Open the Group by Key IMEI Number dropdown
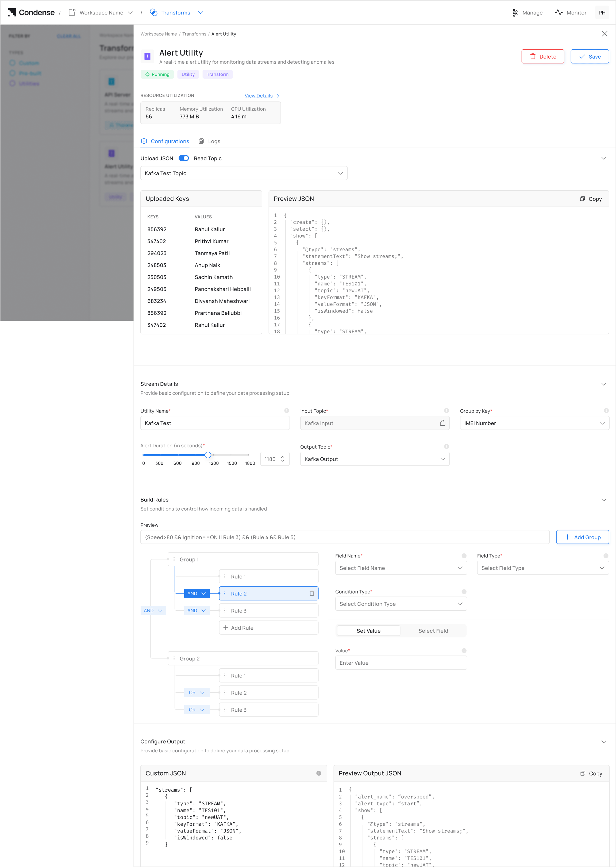This screenshot has width=616, height=867. pos(534,423)
